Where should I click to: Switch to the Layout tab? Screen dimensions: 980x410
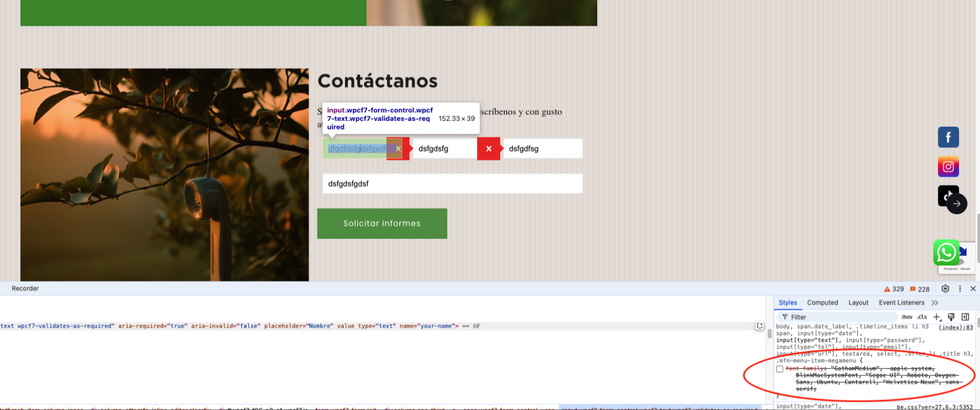tap(858, 303)
